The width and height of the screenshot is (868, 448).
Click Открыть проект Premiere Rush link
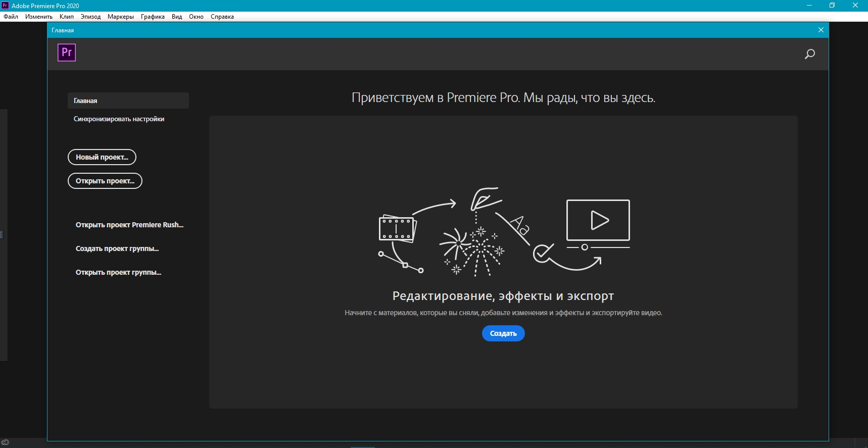click(x=129, y=225)
